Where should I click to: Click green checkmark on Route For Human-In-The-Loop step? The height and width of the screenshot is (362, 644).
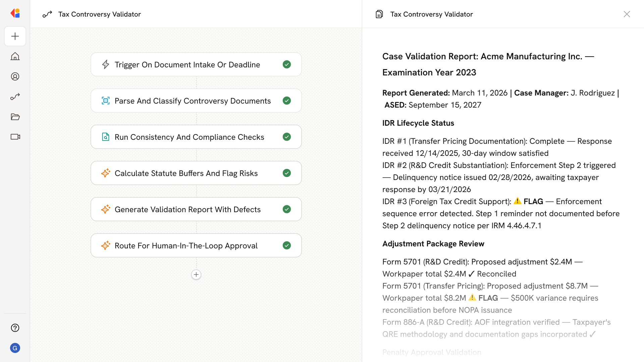(x=286, y=245)
